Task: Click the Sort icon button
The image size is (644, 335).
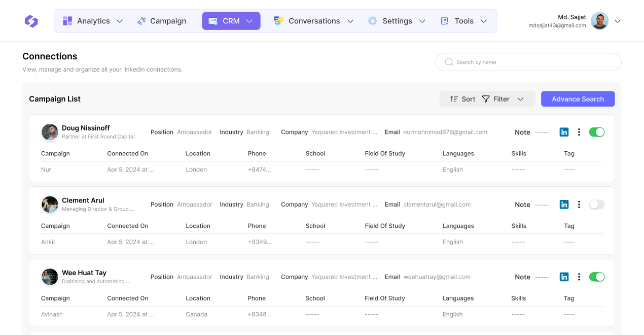Action: pos(462,99)
